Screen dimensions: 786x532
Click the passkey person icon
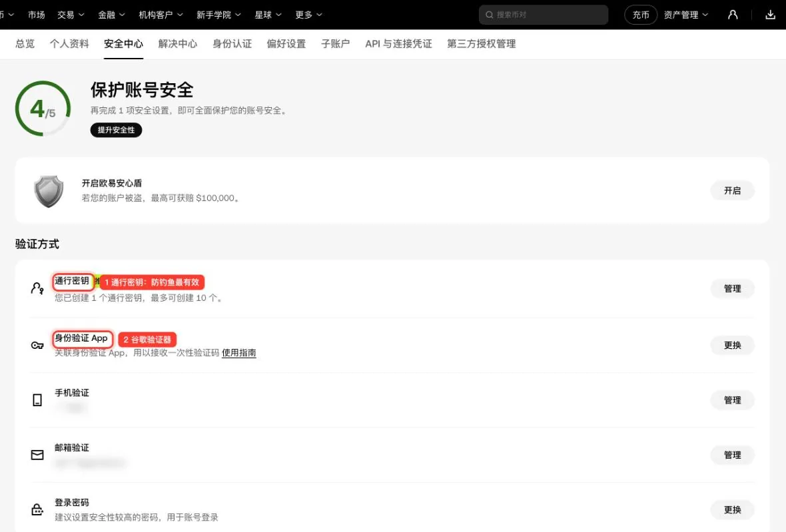(37, 288)
